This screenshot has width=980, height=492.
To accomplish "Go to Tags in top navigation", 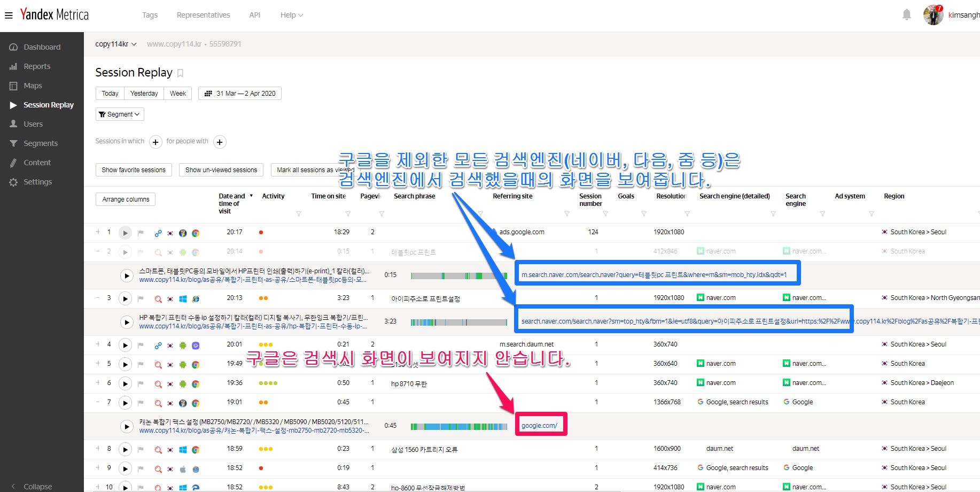I will click(150, 15).
